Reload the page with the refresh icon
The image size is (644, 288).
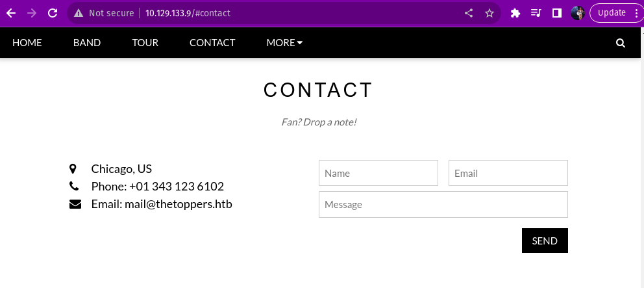click(53, 13)
